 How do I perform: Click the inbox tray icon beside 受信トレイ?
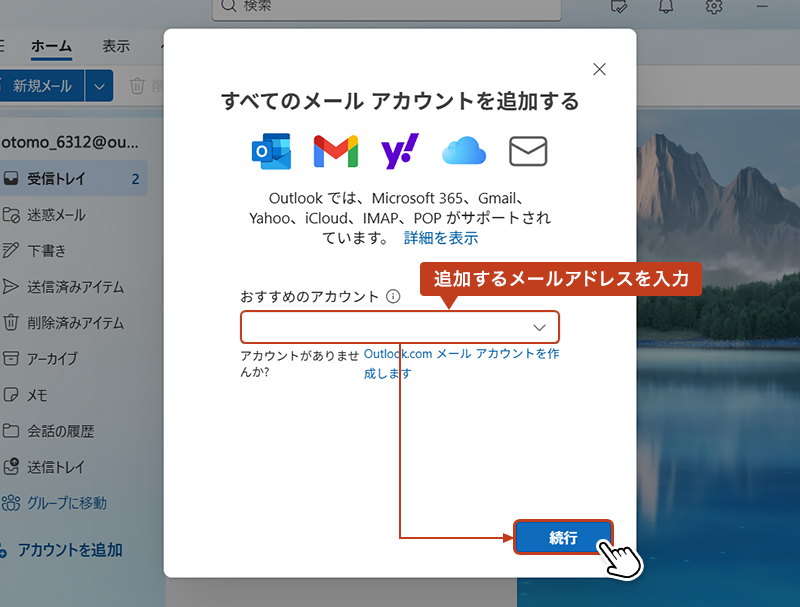pos(11,179)
